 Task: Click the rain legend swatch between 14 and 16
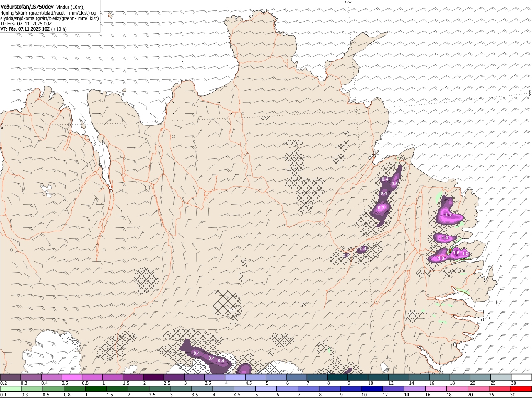coord(415,389)
